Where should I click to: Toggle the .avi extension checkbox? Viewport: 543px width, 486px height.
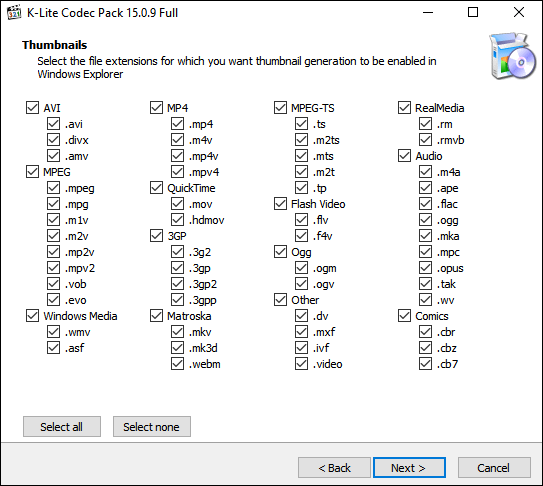click(53, 124)
